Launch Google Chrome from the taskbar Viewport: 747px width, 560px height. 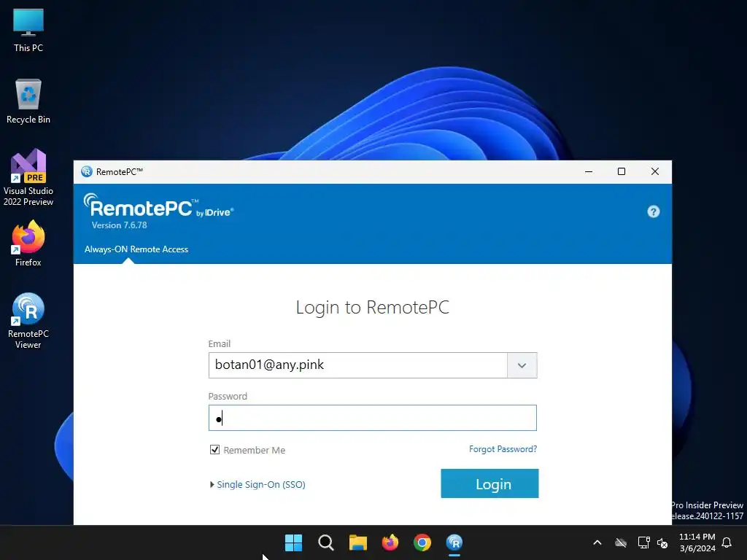pos(422,542)
